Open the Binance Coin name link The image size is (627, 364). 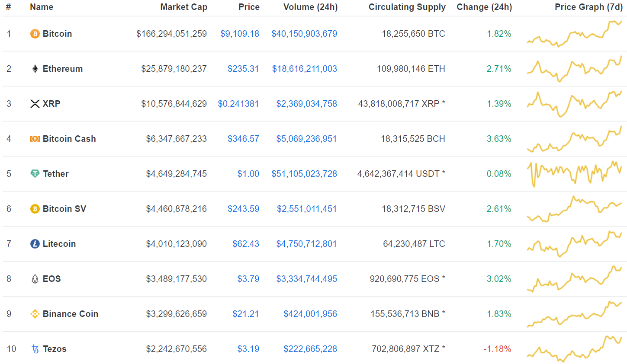[x=71, y=314]
